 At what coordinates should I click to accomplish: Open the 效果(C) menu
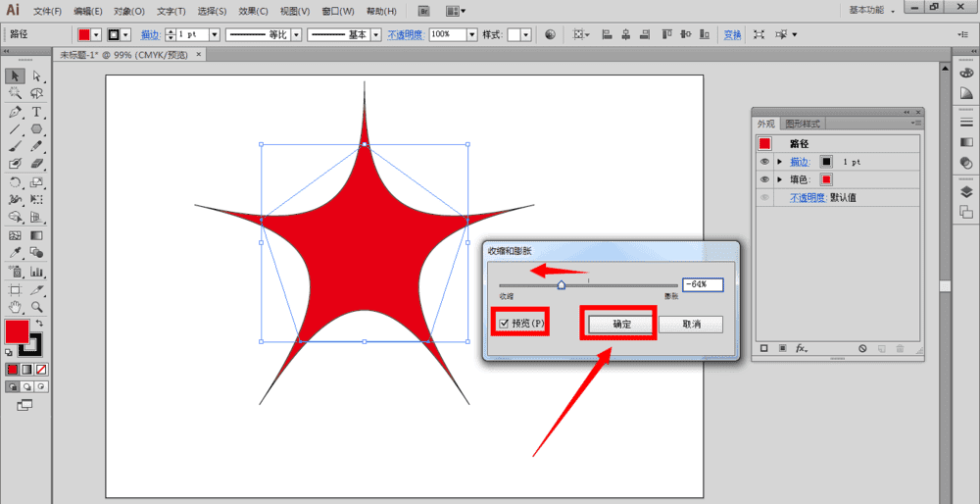(253, 11)
